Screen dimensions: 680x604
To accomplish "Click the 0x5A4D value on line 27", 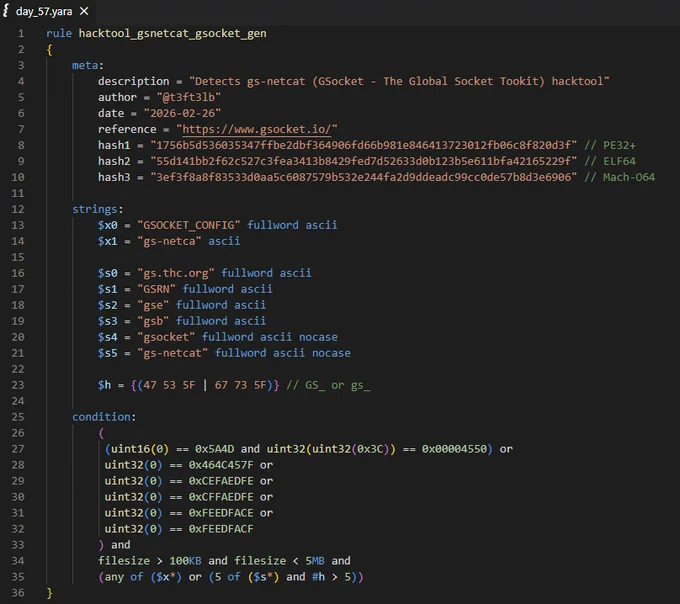I will click(x=214, y=449).
